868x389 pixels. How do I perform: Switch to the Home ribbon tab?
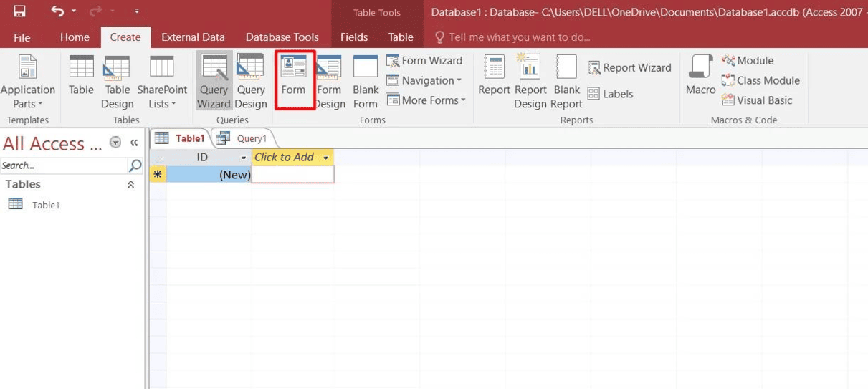point(75,37)
